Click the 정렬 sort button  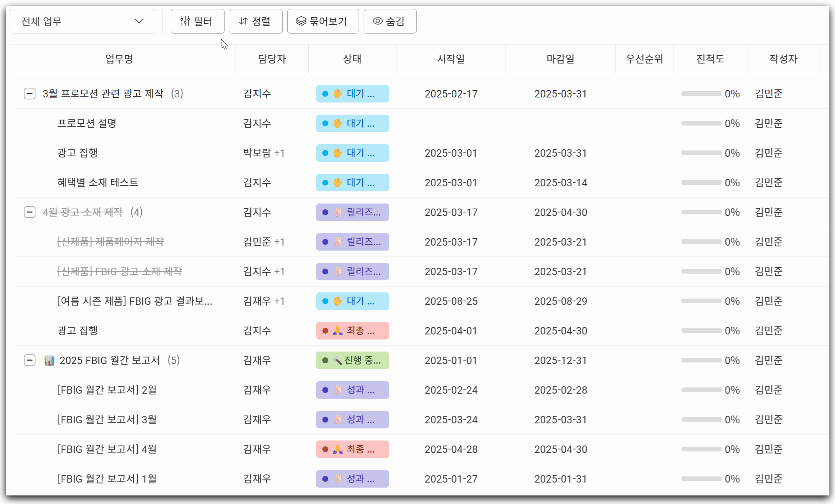(255, 21)
